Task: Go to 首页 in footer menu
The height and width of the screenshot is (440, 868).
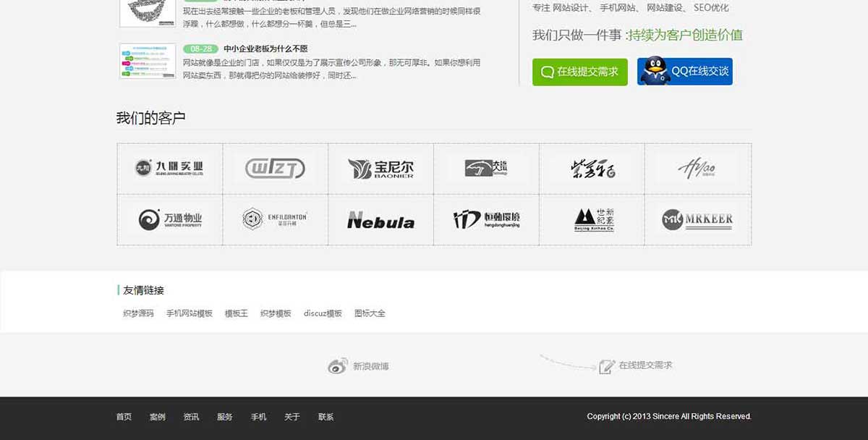Action: pos(124,417)
